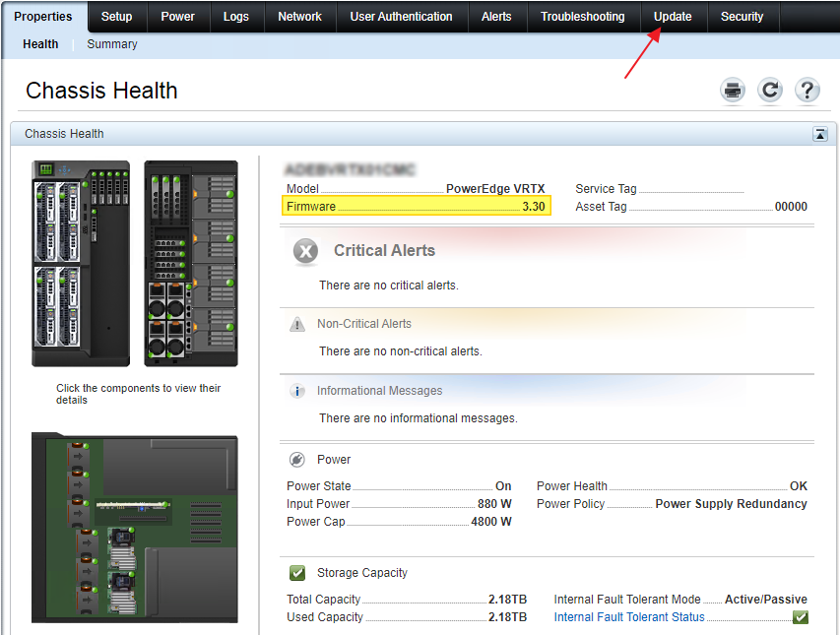Click the refresh page icon
This screenshot has width=840, height=635.
point(770,91)
